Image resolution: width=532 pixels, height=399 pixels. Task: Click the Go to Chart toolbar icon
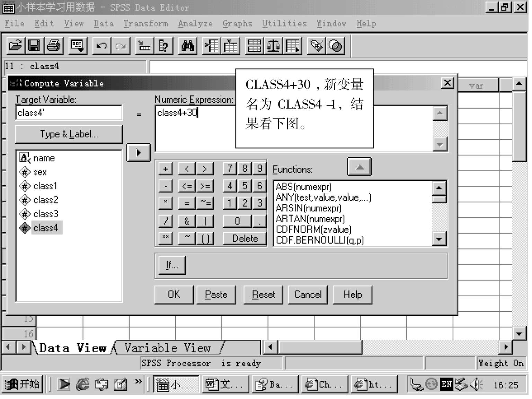(144, 46)
